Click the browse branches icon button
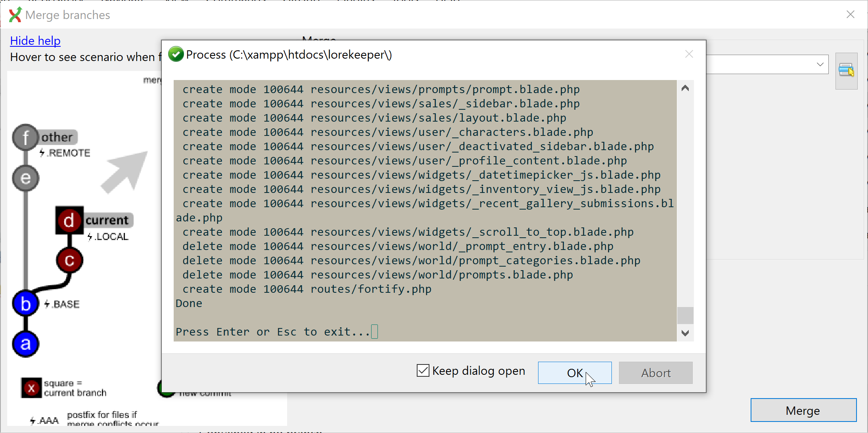This screenshot has height=433, width=868. coord(846,71)
